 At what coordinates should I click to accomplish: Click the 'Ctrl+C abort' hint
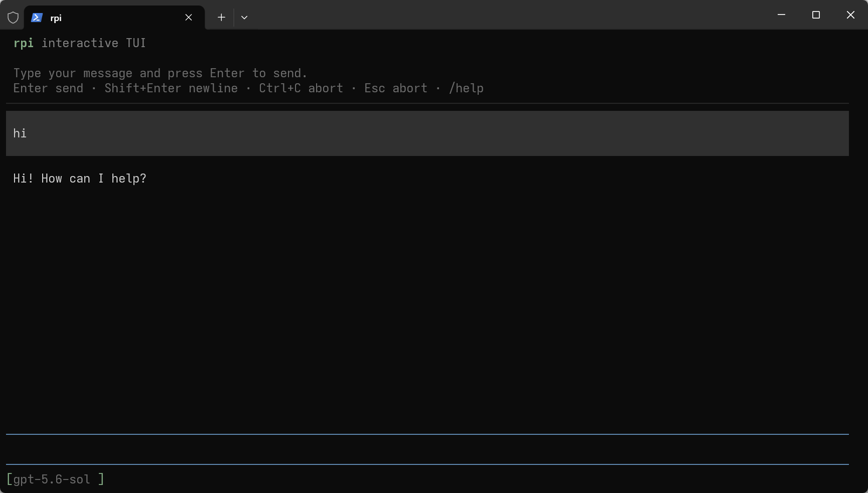tap(301, 88)
